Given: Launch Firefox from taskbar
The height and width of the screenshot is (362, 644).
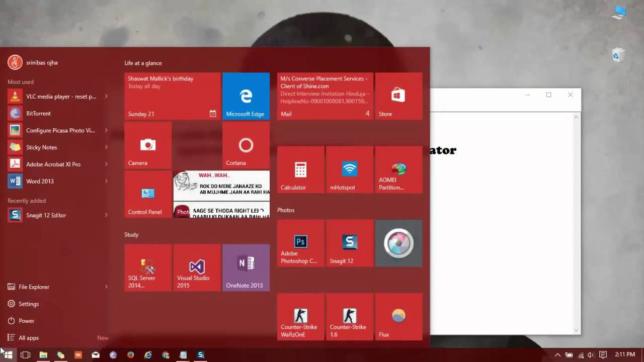Looking at the screenshot, I should pyautogui.click(x=131, y=355).
